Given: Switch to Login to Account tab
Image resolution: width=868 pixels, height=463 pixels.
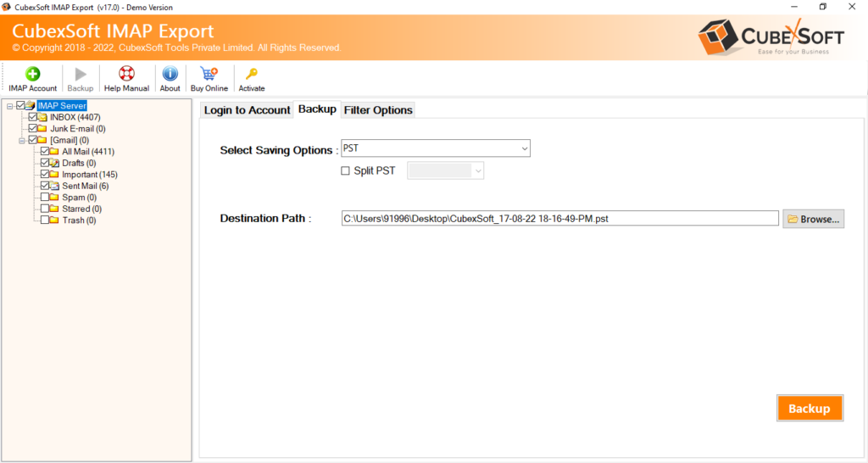Looking at the screenshot, I should [x=247, y=110].
